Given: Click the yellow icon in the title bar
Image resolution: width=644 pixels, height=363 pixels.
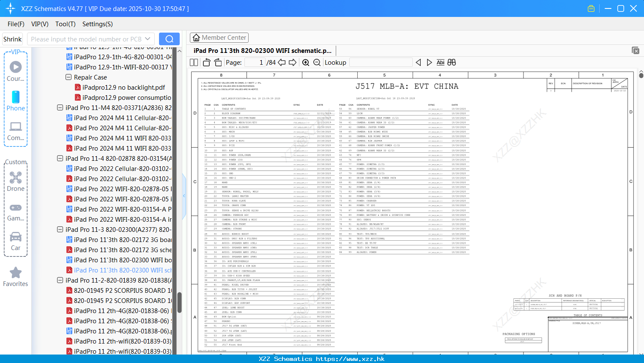Looking at the screenshot, I should 591,8.
